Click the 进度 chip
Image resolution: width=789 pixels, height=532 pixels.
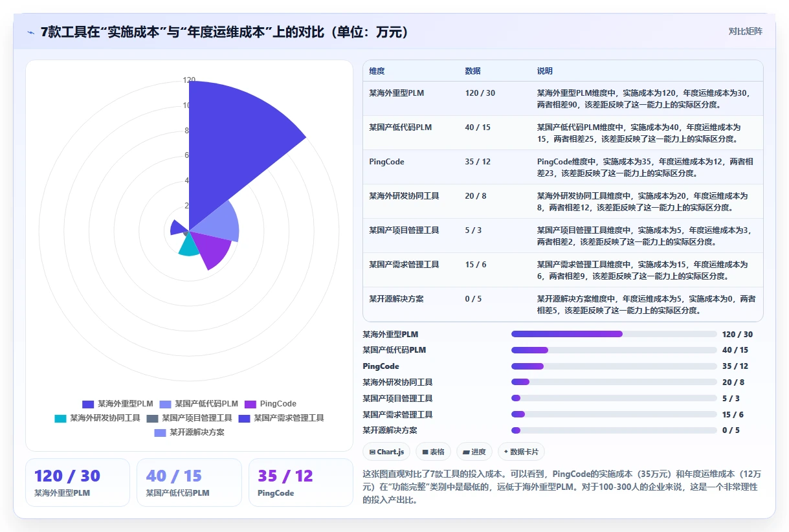point(474,452)
